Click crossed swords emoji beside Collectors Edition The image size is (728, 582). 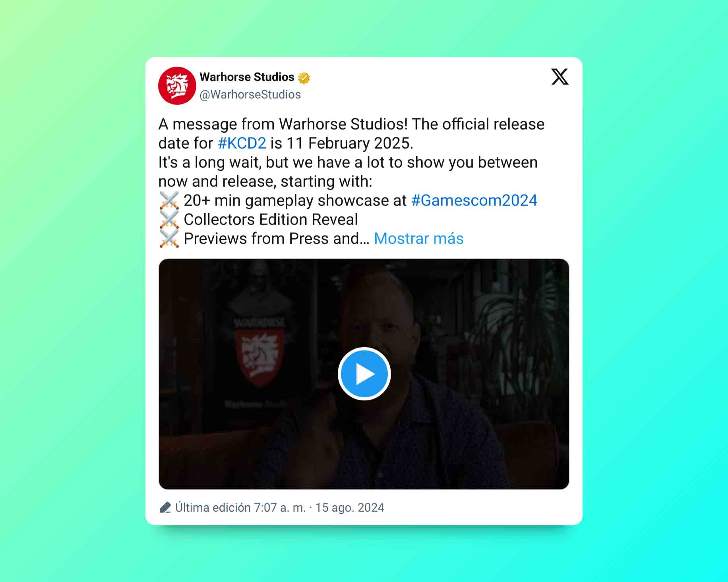pyautogui.click(x=169, y=220)
